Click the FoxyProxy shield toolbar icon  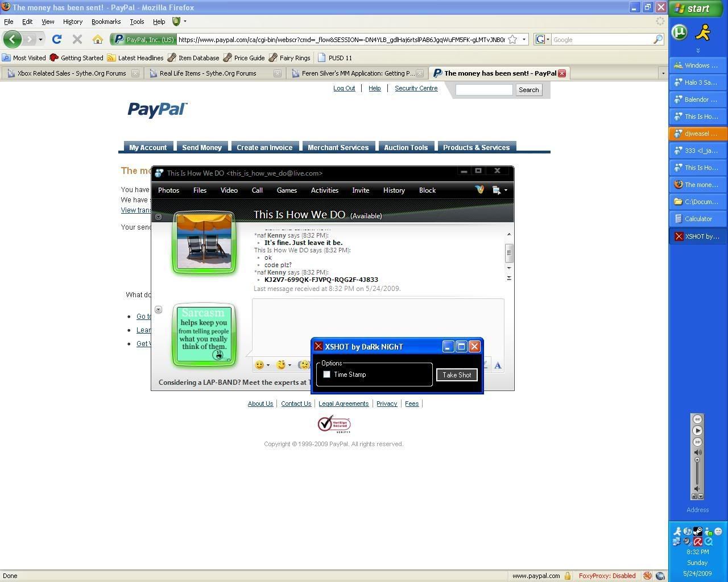(176, 21)
